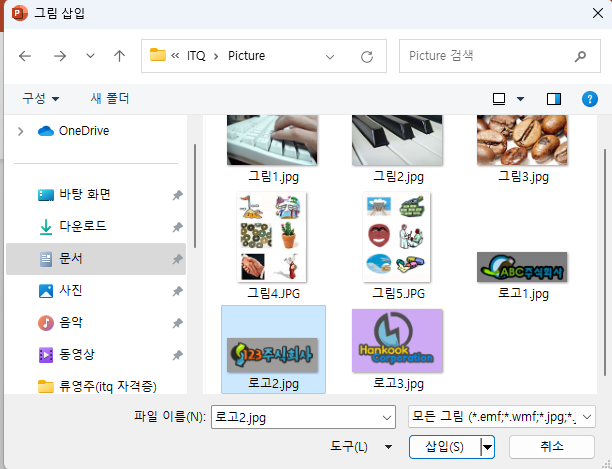Create a folder with 새 폴더

click(110, 98)
